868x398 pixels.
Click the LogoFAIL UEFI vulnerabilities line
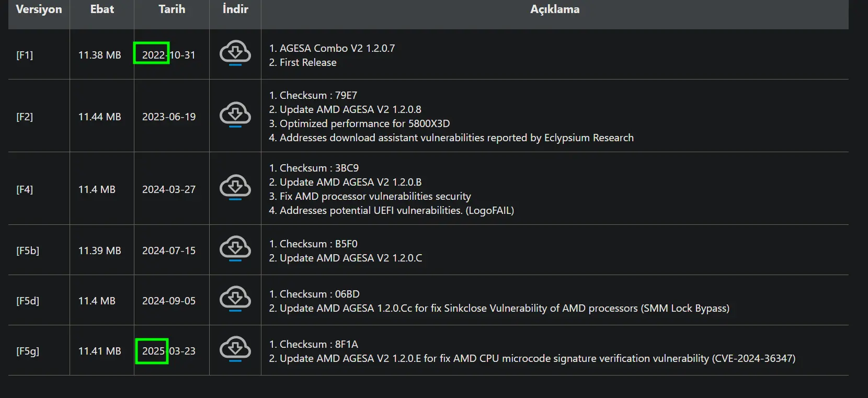(x=392, y=210)
